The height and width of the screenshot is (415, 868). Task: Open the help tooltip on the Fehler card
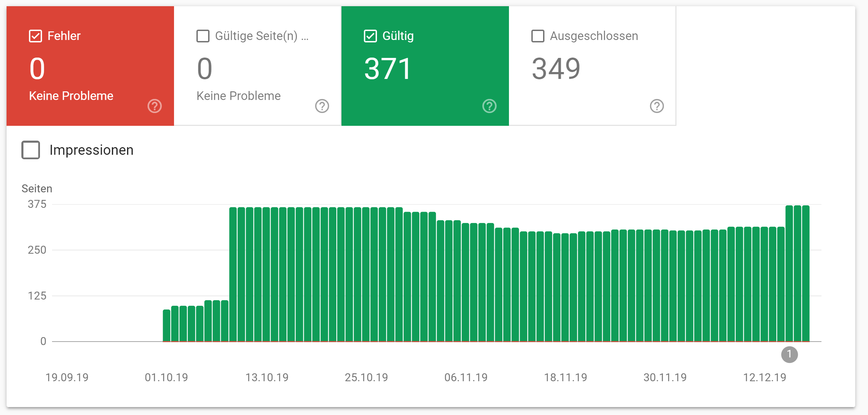(154, 106)
